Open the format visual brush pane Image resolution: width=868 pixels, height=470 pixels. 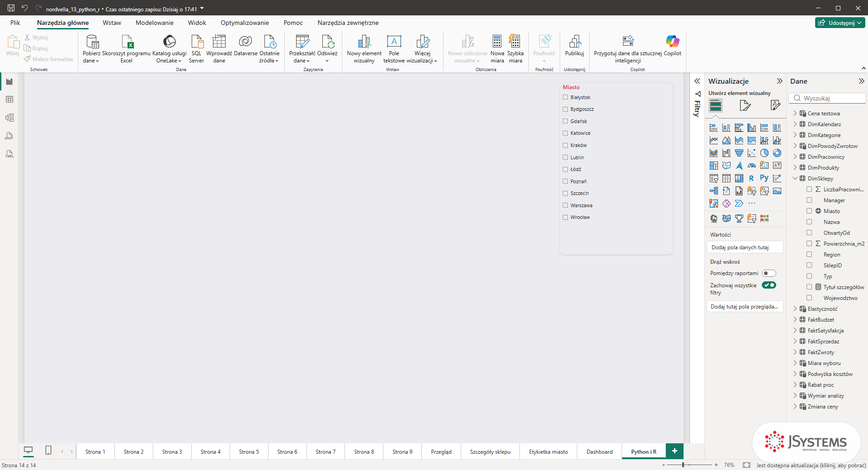click(745, 105)
